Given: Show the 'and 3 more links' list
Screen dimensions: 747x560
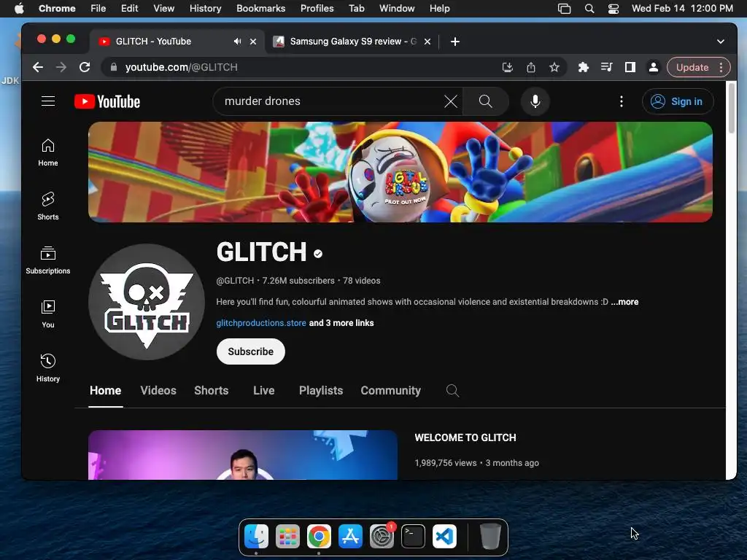Looking at the screenshot, I should (341, 323).
